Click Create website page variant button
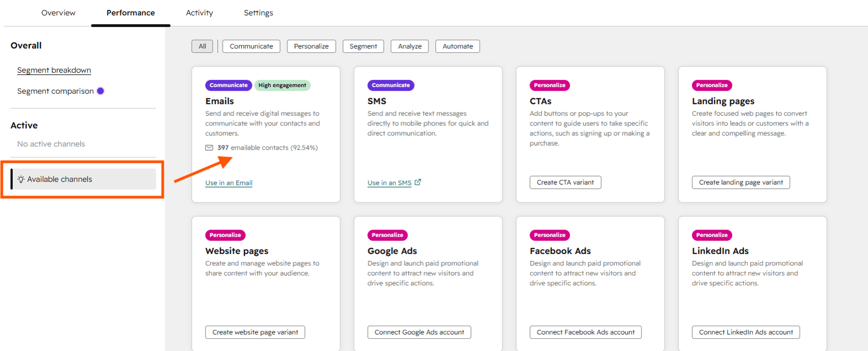 tap(255, 332)
